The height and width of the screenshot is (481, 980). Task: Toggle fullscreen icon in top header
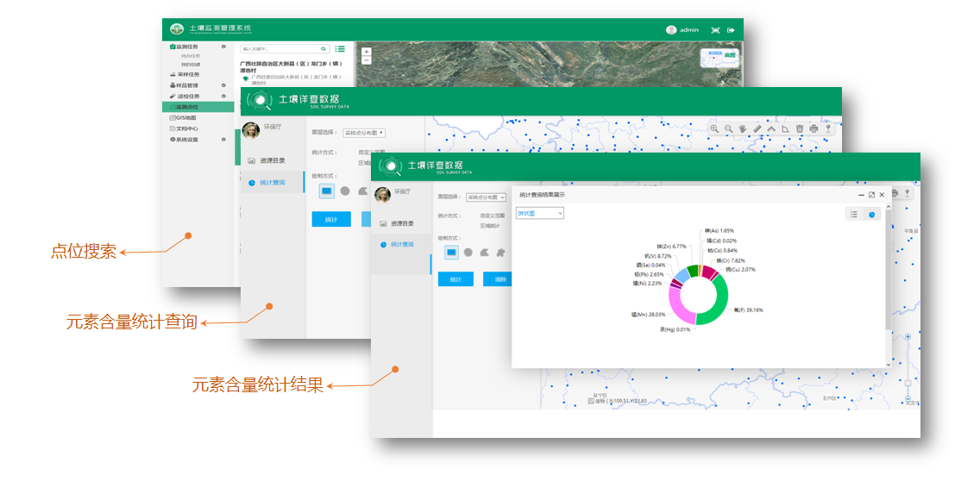[x=715, y=30]
